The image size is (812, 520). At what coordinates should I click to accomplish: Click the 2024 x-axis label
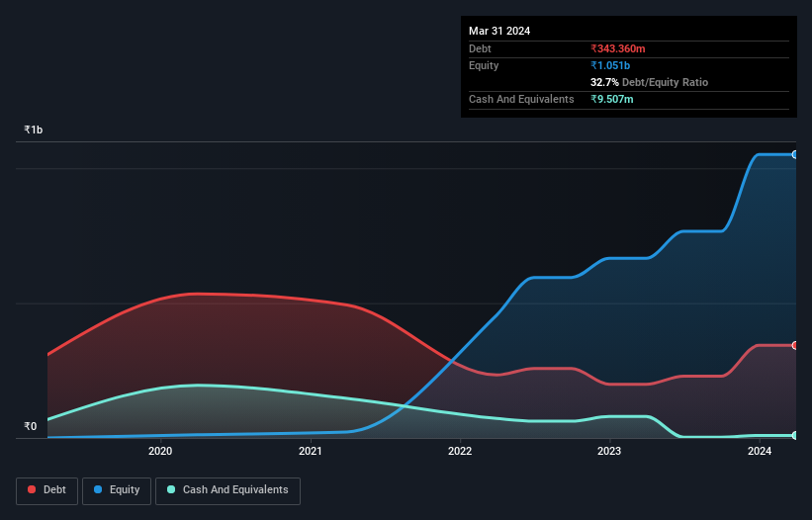click(x=760, y=451)
